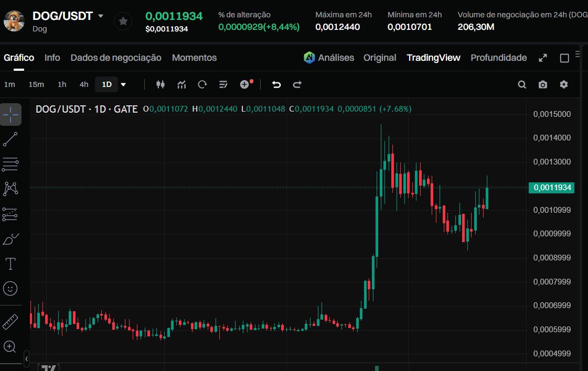
Task: Click the Mínima em 24h value 0,0010701
Action: (x=410, y=27)
